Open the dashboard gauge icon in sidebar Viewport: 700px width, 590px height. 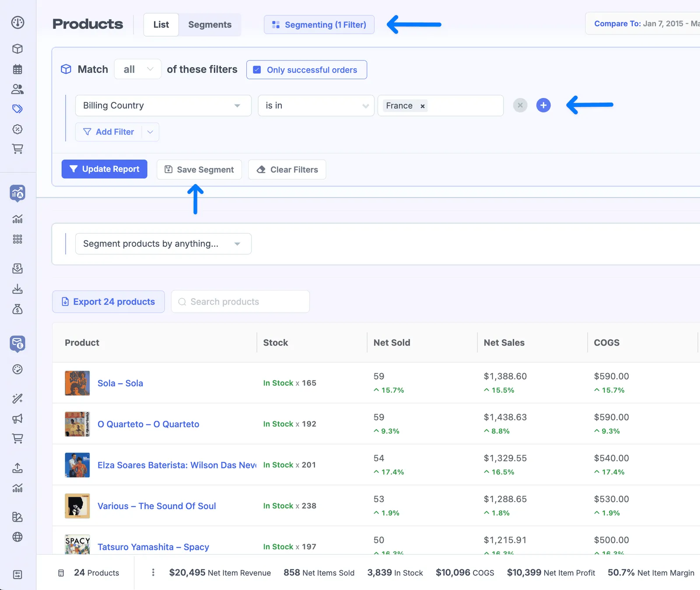(x=17, y=22)
